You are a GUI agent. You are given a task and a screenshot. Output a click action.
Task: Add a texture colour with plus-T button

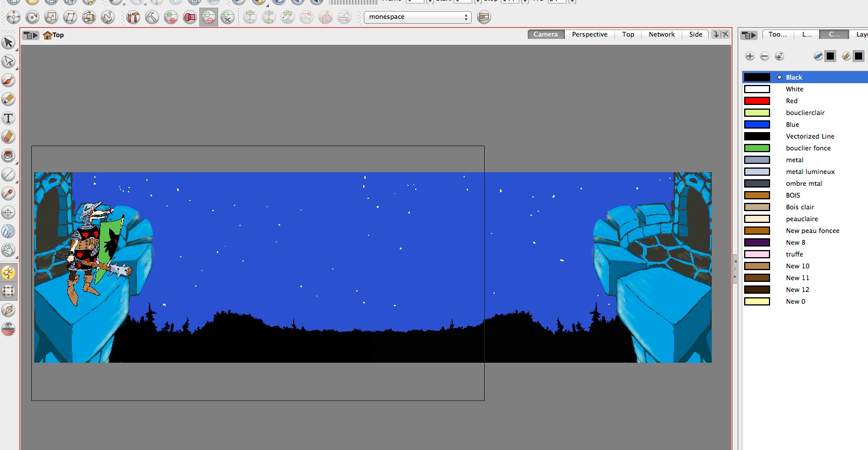[780, 56]
